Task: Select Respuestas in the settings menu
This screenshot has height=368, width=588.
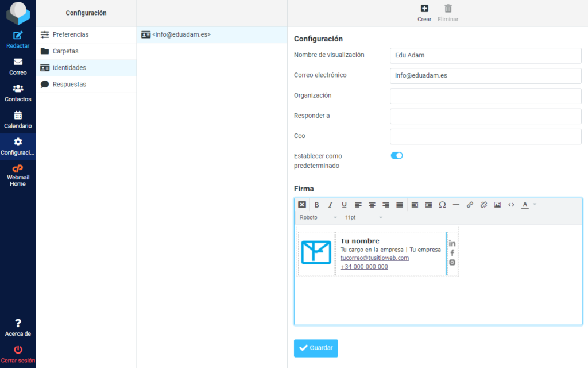Action: click(69, 84)
